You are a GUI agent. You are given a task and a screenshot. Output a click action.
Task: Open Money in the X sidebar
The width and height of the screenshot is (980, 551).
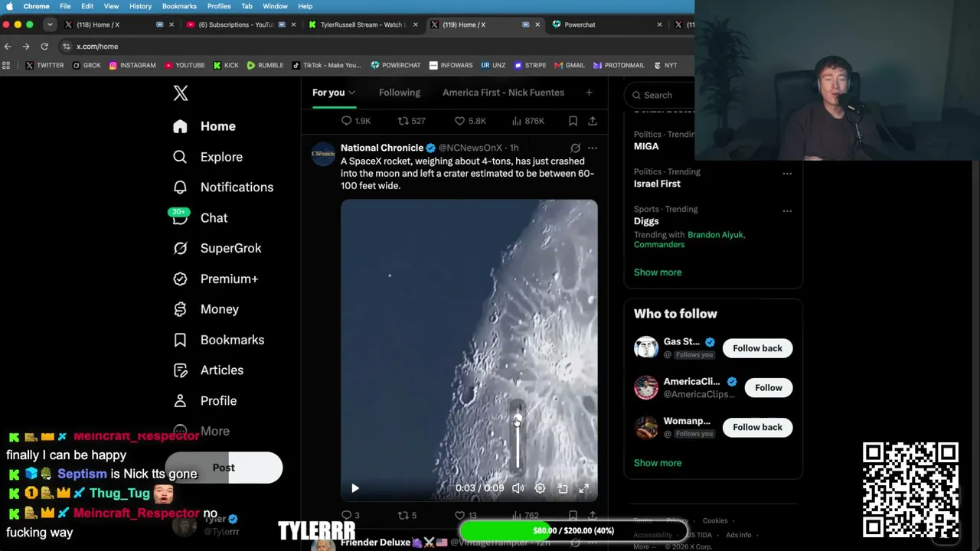pyautogui.click(x=206, y=309)
